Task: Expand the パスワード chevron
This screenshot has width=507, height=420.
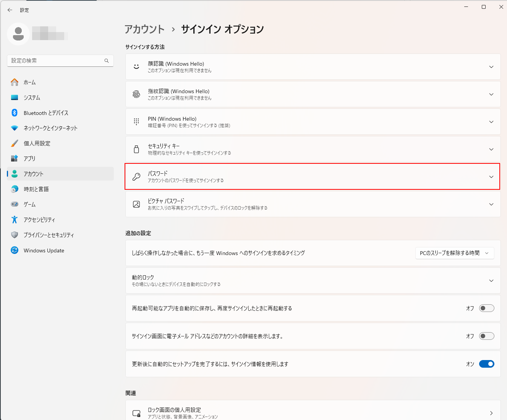Action: point(491,177)
